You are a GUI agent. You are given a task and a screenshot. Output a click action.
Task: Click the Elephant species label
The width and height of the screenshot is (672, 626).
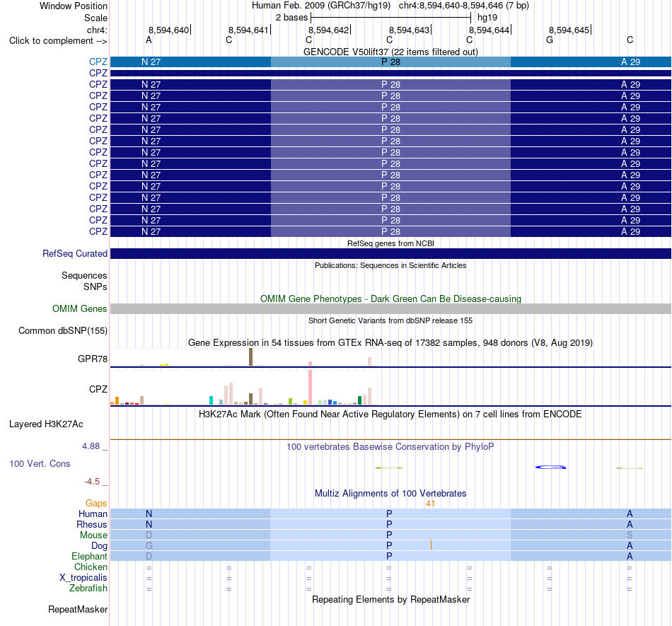[x=90, y=556]
